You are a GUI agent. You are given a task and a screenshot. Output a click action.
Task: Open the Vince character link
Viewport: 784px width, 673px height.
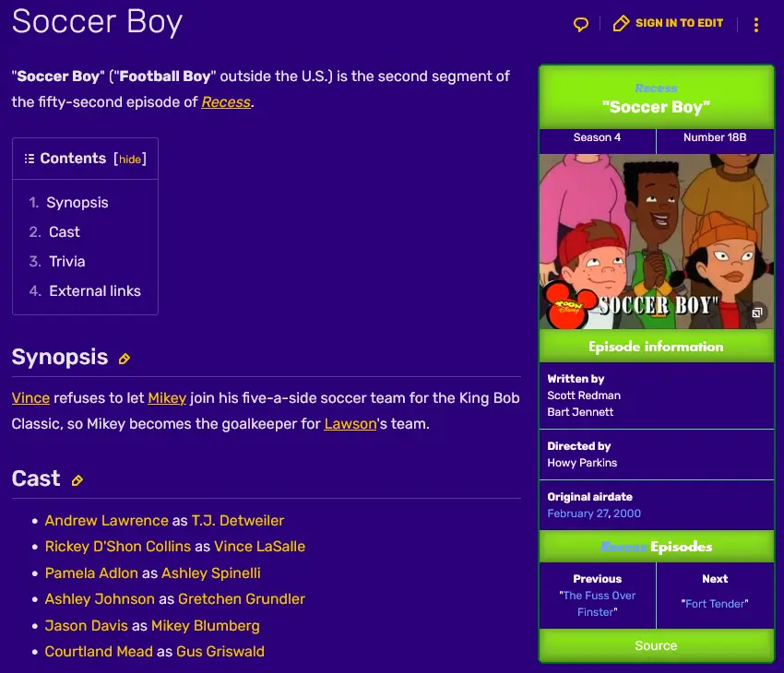30,398
